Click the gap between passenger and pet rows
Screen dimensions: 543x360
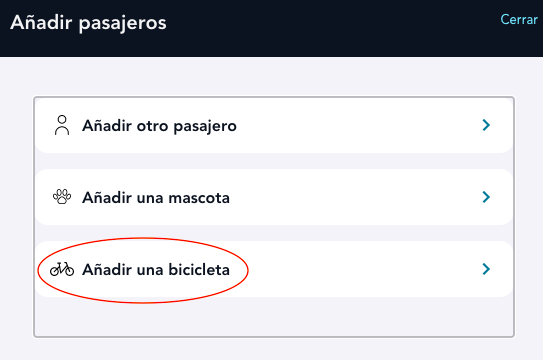[274, 161]
